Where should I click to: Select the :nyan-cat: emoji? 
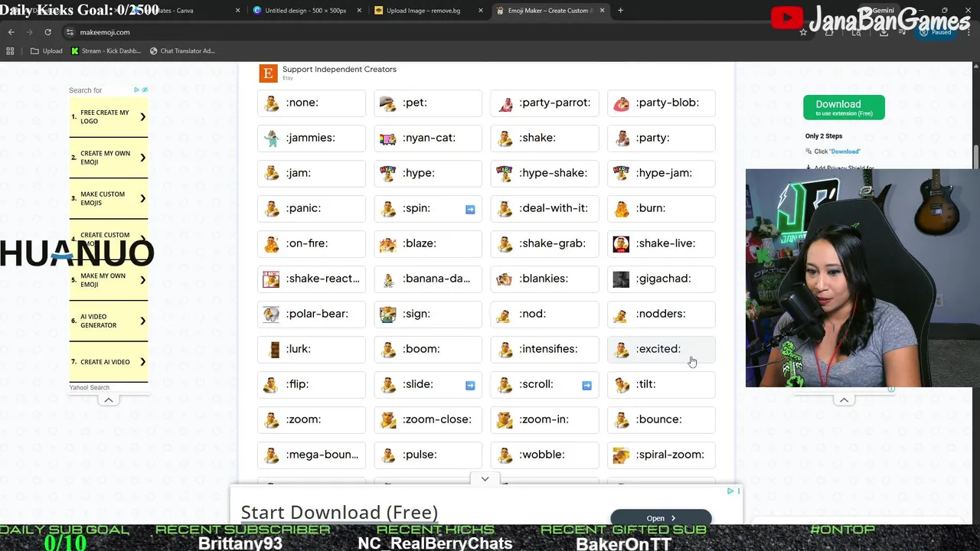[x=428, y=138]
